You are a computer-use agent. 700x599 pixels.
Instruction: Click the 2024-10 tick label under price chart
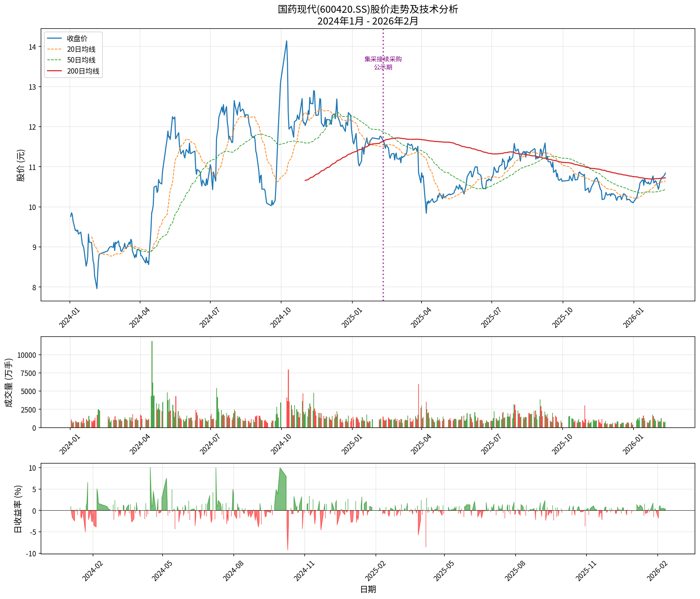click(x=280, y=318)
